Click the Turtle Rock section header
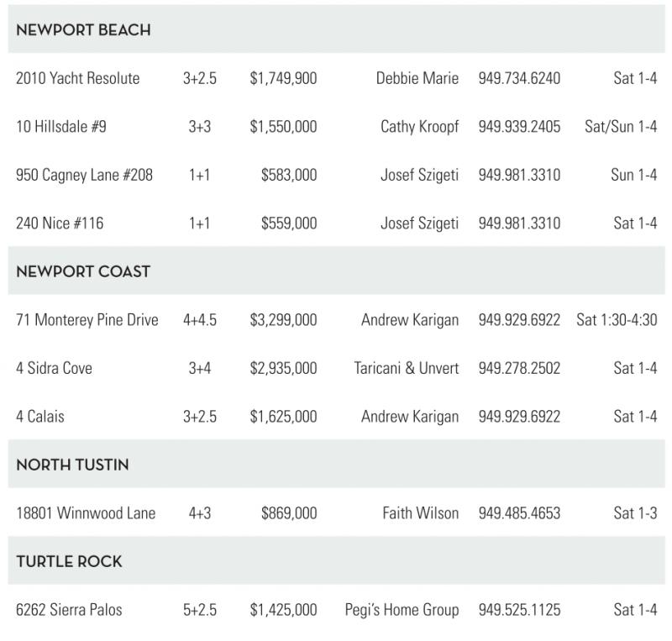The width and height of the screenshot is (672, 641). [x=69, y=561]
